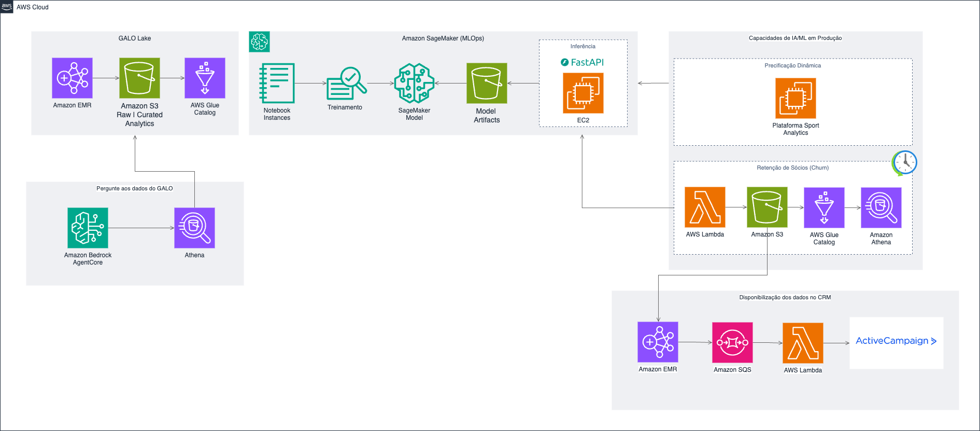Select the Inferência box label
980x431 pixels.
coord(583,47)
